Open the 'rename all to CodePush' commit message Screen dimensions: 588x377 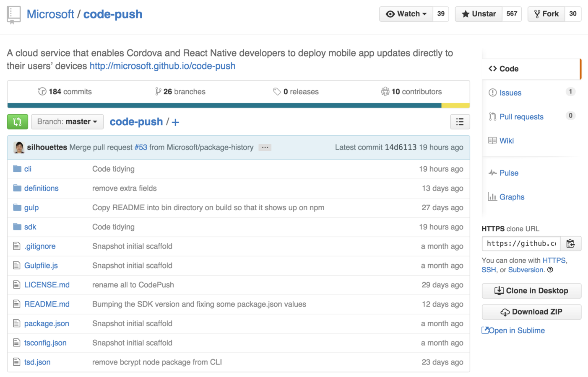133,285
